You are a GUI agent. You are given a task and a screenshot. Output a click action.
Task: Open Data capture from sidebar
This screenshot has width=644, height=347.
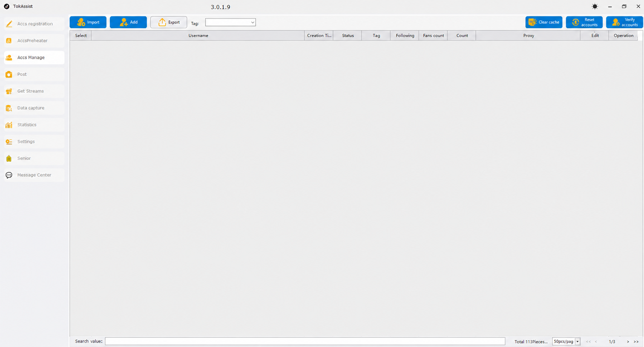(34, 108)
